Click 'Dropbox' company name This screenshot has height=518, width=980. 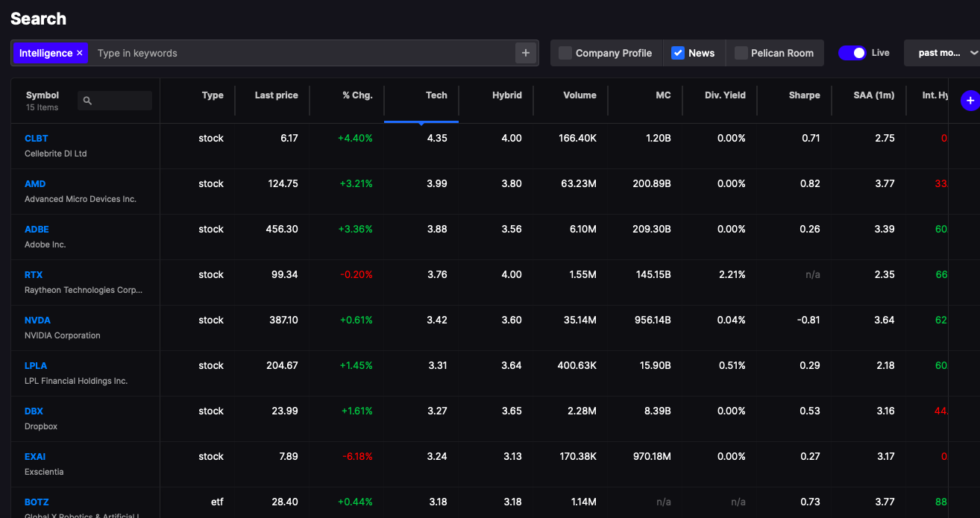click(x=41, y=426)
